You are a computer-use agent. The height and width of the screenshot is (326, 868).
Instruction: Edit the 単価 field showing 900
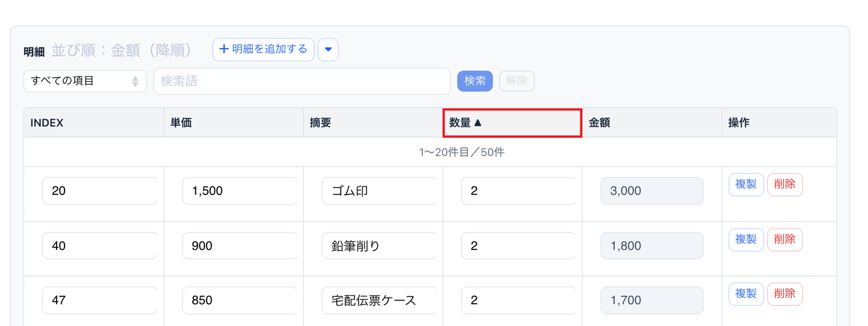coord(240,246)
